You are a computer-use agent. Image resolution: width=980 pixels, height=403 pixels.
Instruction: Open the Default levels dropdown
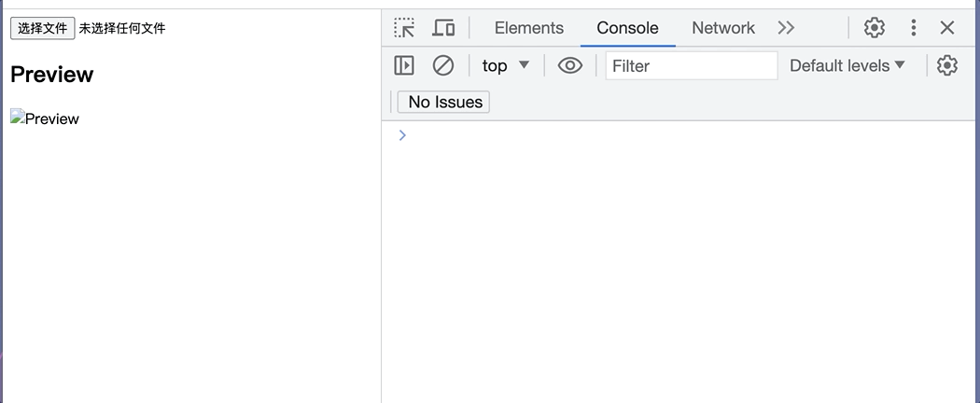click(x=847, y=65)
